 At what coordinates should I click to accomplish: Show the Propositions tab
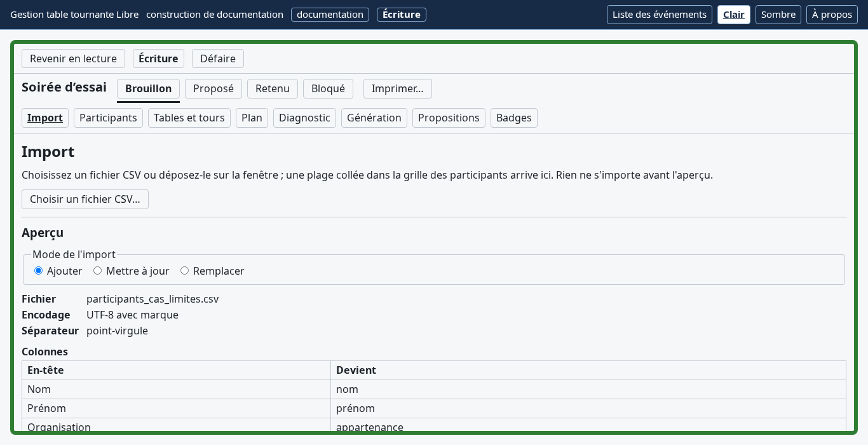pyautogui.click(x=449, y=118)
